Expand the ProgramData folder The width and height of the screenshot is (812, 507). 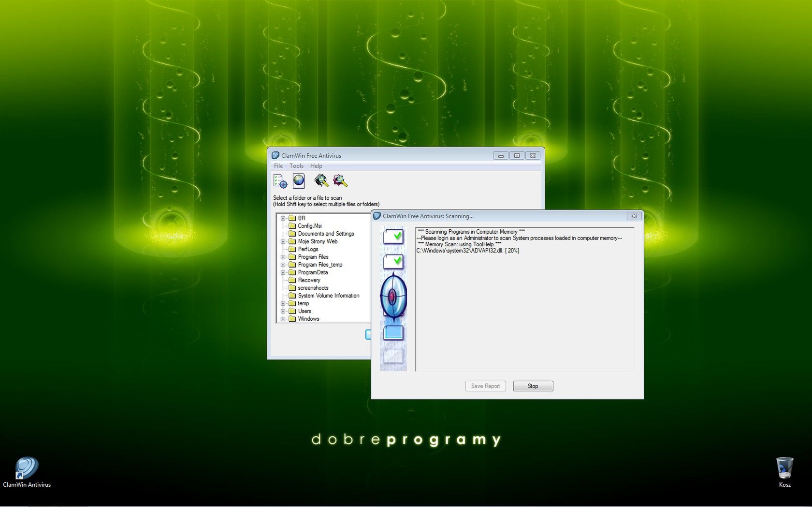tap(283, 272)
